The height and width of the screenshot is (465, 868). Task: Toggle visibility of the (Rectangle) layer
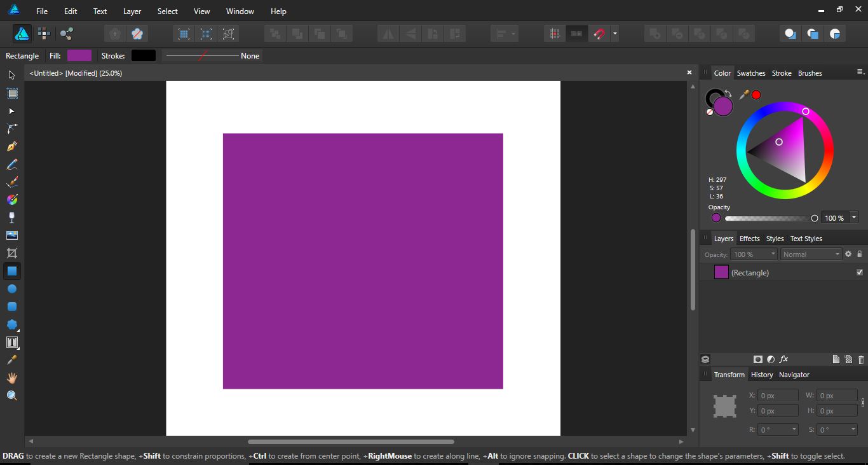(860, 272)
